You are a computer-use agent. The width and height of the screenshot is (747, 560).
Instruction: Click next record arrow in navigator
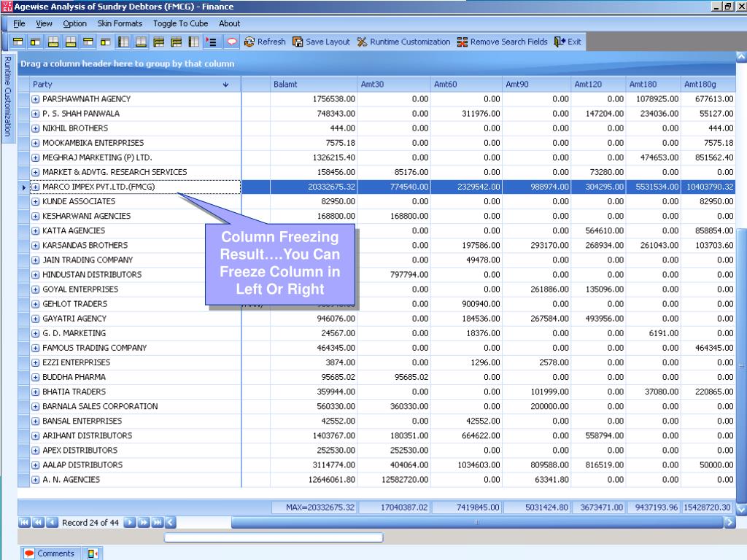(131, 522)
